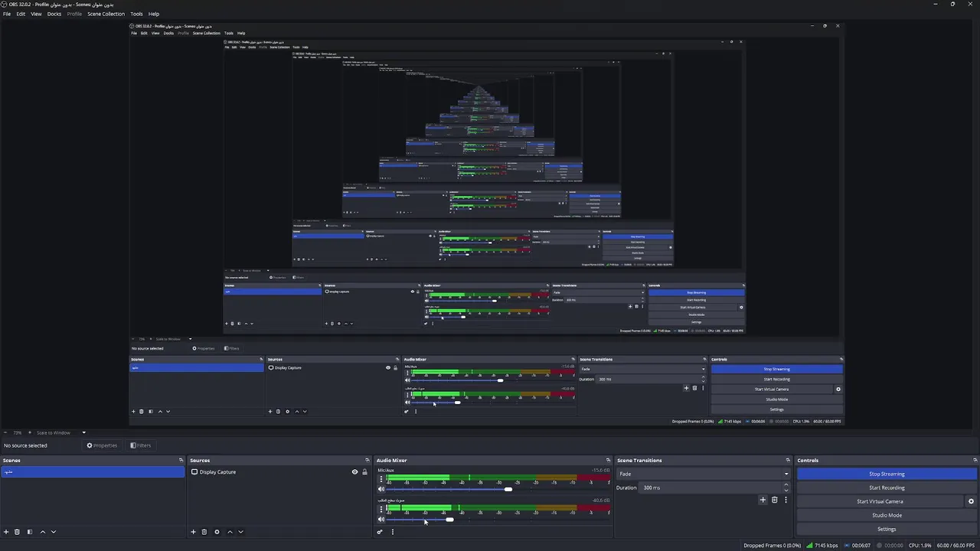Open the Mic/Aux track three-dot menu
The height and width of the screenshot is (551, 980).
(381, 479)
